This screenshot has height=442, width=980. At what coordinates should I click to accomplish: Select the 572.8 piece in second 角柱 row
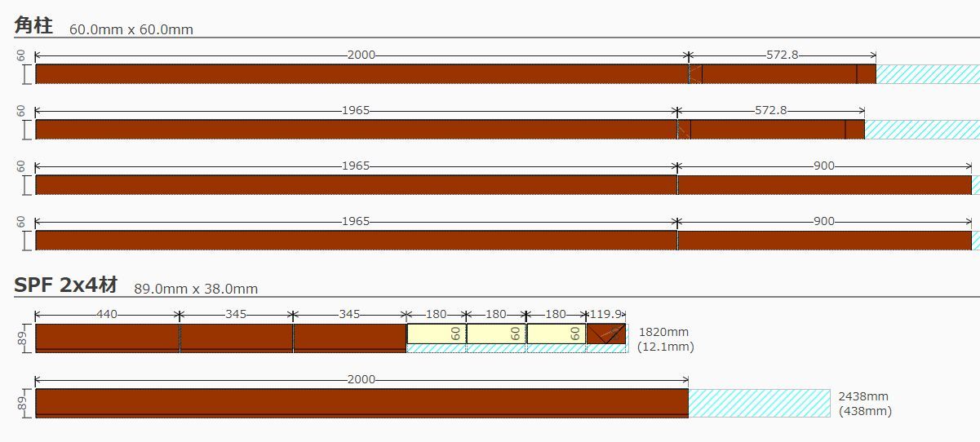(771, 129)
